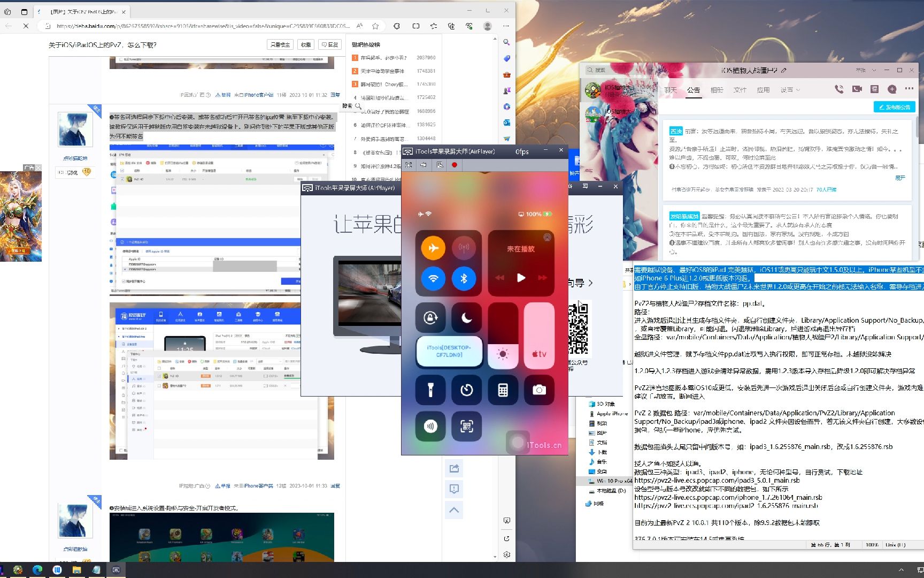Click the 发布新公告 button
The height and width of the screenshot is (578, 924).
click(894, 107)
